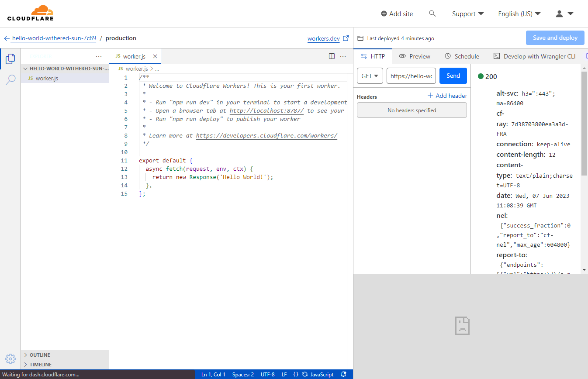
Task: Click the JS icon on worker.js tab
Action: 117,56
